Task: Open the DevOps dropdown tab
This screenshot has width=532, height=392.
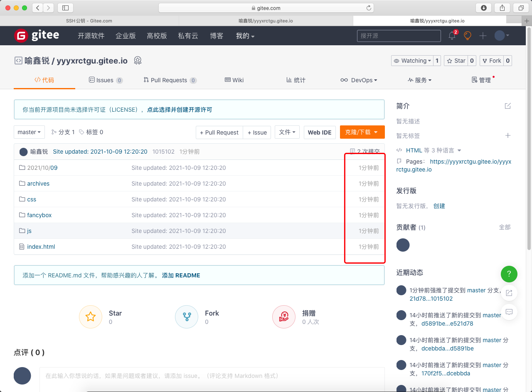Action: pos(359,80)
